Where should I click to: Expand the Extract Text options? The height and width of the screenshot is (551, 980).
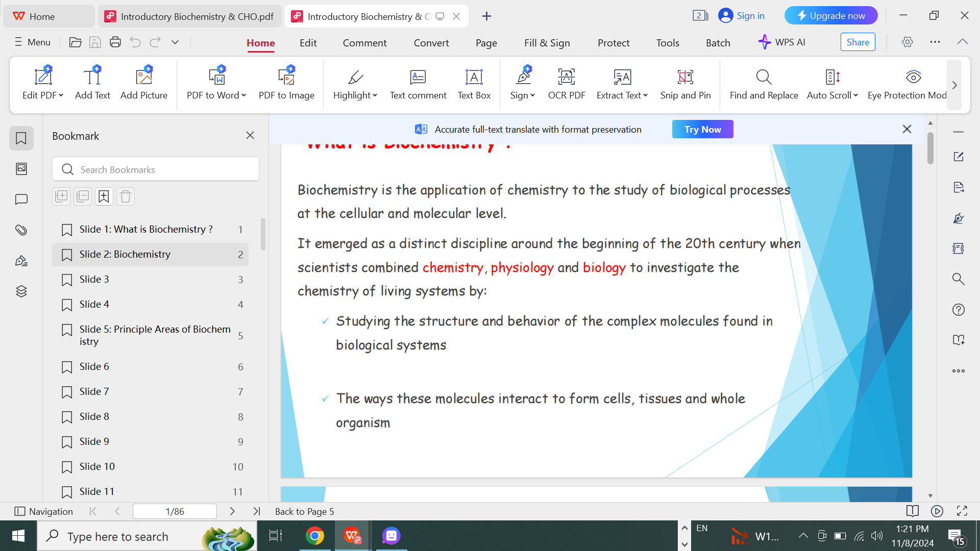(646, 95)
